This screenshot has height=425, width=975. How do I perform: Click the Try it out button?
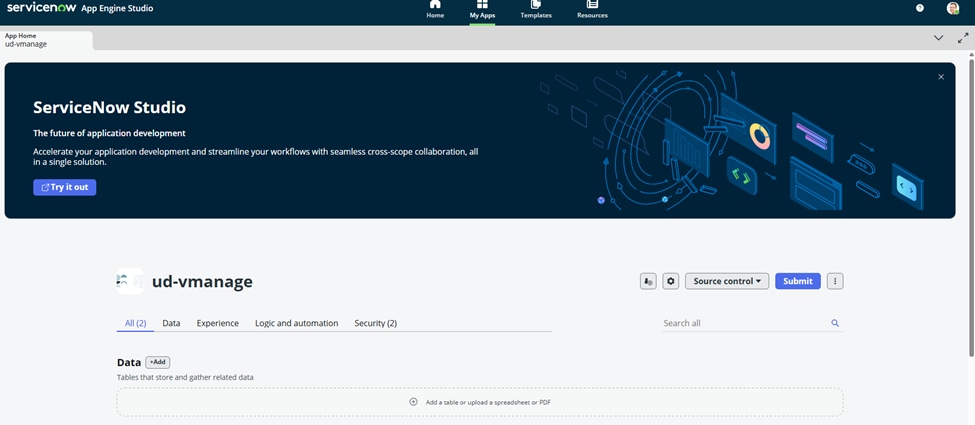[x=65, y=187]
